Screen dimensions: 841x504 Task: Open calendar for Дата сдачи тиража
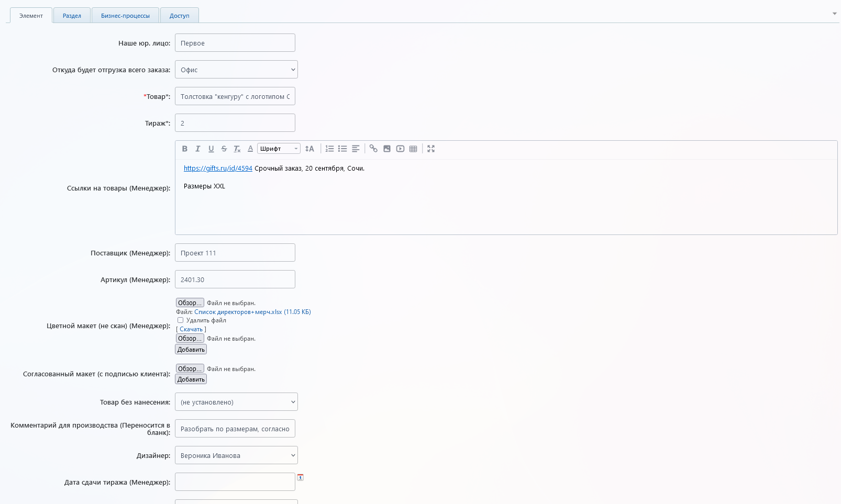(x=300, y=477)
